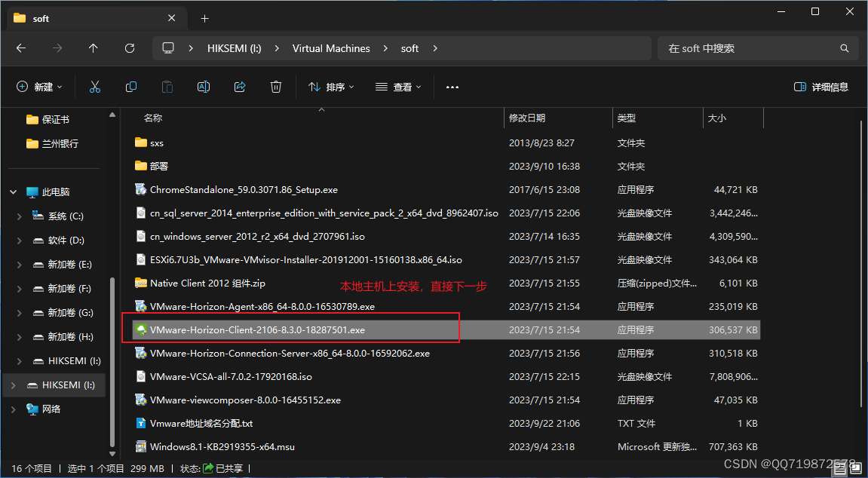Expand the 软件 (D:) drive tree node
This screenshot has height=478, width=868.
tap(20, 240)
